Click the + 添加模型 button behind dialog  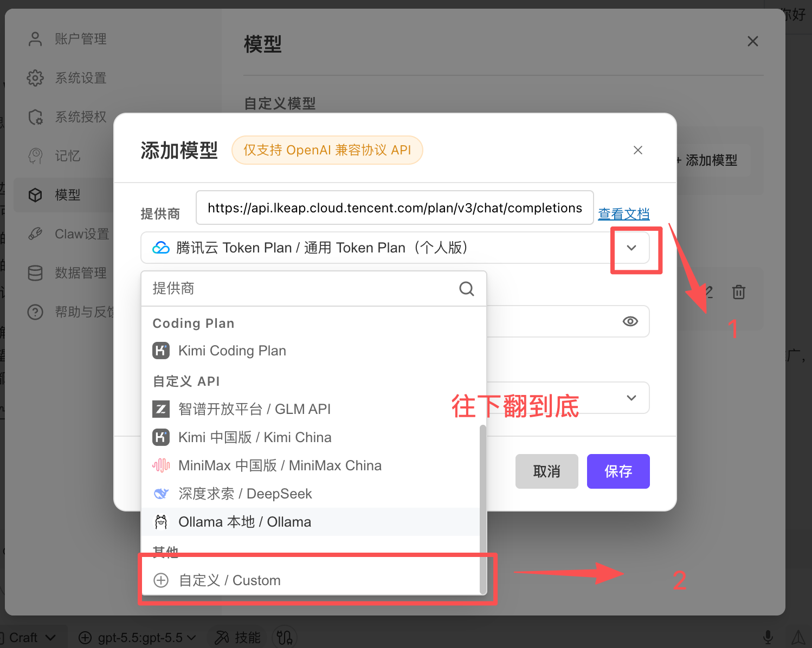pos(712,160)
